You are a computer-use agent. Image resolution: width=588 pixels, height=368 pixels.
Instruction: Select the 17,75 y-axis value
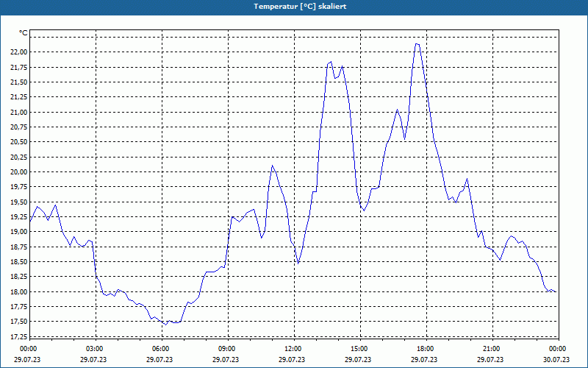tap(18, 307)
